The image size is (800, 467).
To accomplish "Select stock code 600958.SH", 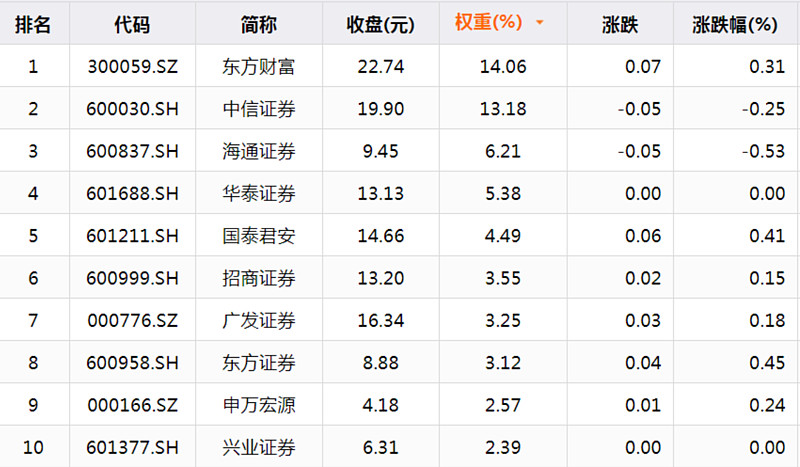I will (x=133, y=363).
